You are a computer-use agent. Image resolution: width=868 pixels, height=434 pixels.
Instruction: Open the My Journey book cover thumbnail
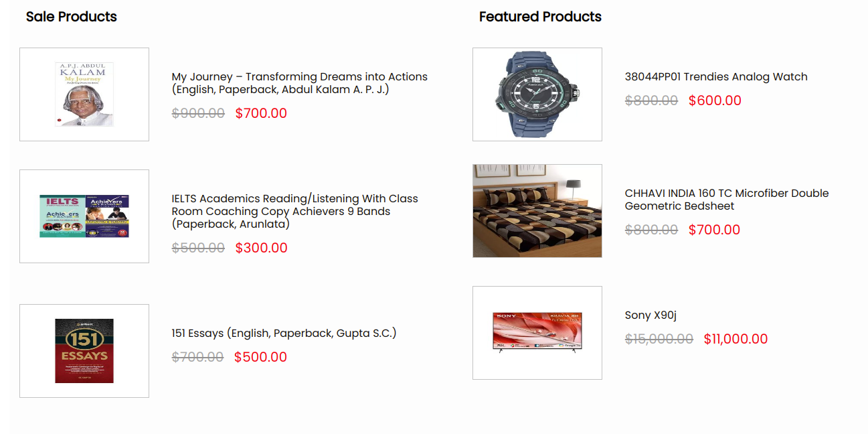(84, 94)
